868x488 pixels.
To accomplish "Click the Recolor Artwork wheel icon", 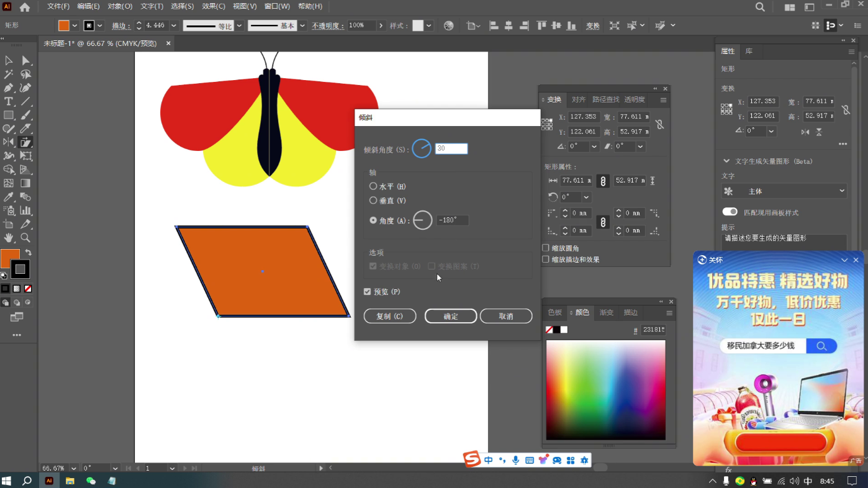I will tap(449, 25).
